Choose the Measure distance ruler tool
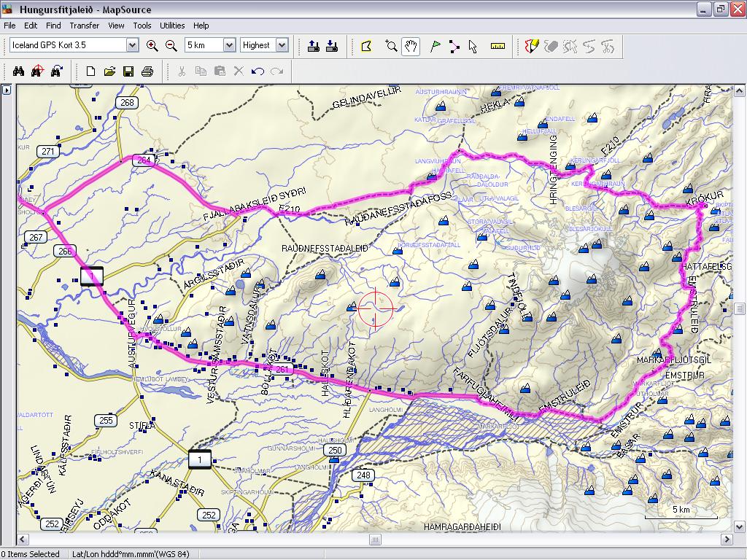747x560 pixels. point(498,47)
